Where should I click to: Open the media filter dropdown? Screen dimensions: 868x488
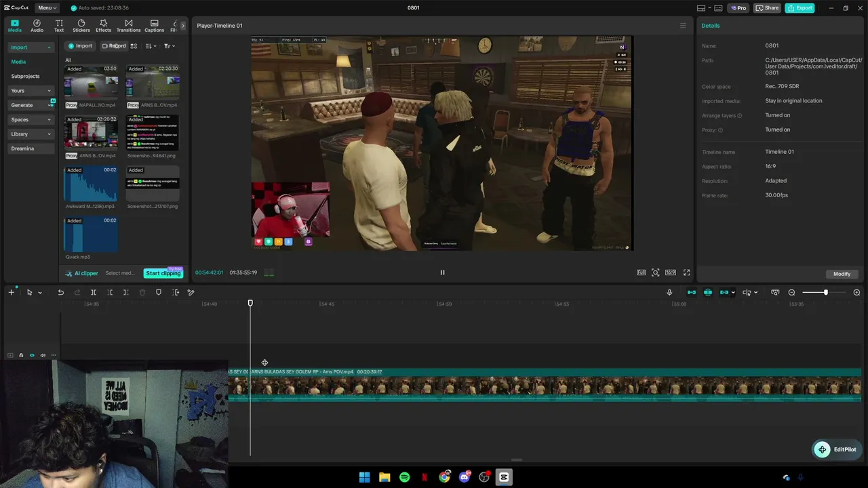pos(169,46)
